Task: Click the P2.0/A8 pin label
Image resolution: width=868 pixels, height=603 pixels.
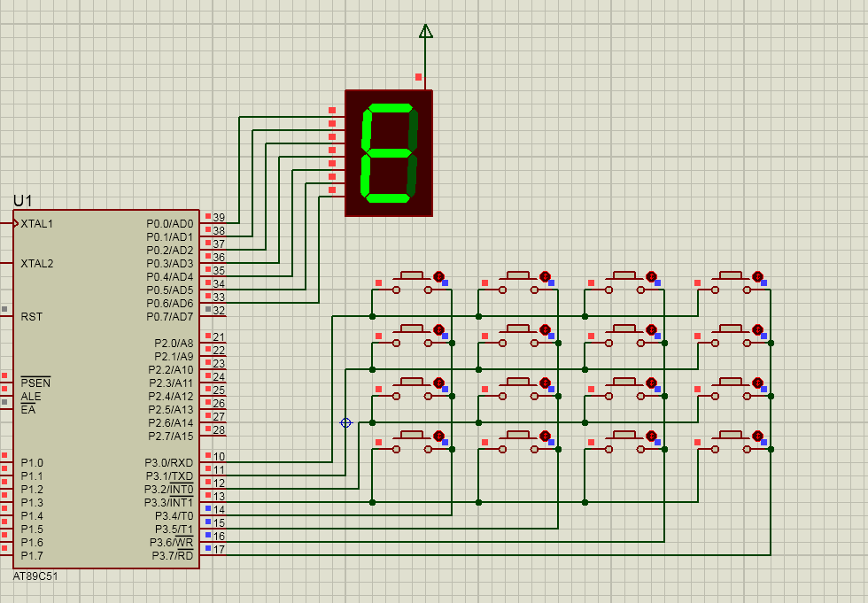Action: 174,344
